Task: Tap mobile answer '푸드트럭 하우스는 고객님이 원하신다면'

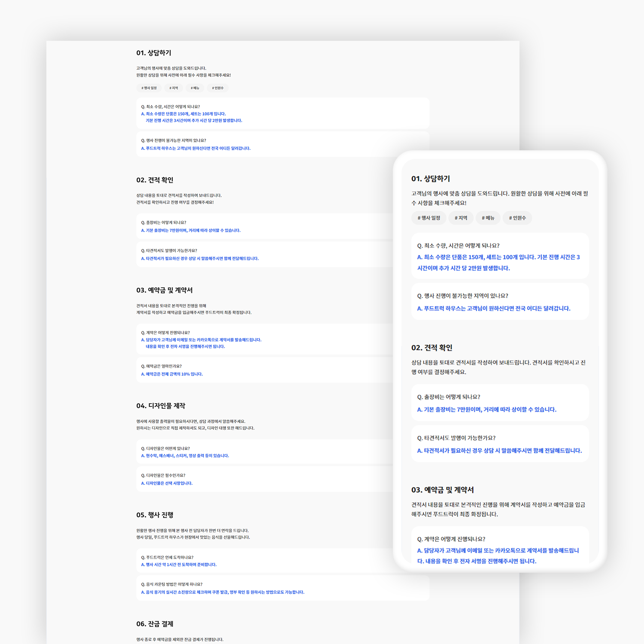Action: click(494, 308)
